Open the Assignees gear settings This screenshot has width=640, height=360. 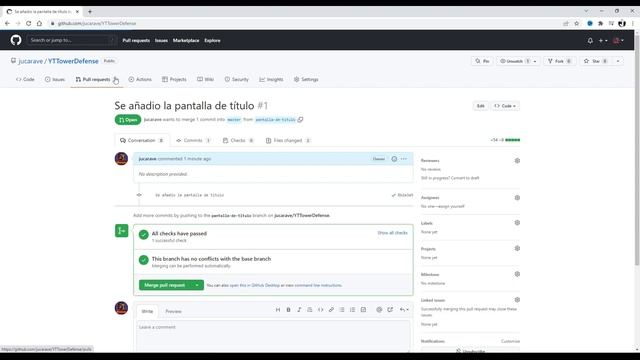click(x=517, y=198)
